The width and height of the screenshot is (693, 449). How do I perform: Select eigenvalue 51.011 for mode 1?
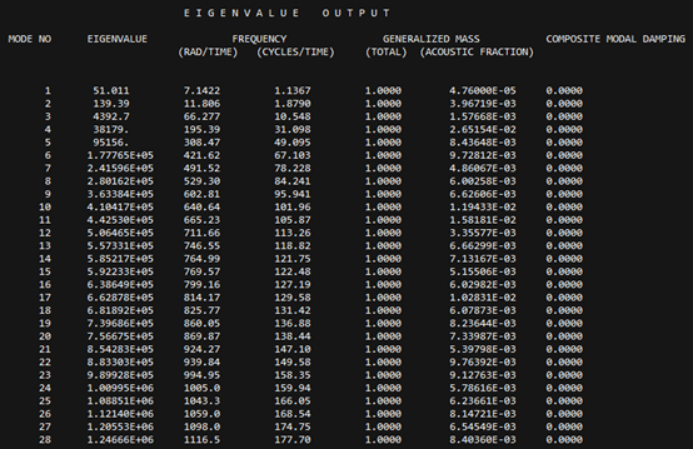click(x=111, y=91)
